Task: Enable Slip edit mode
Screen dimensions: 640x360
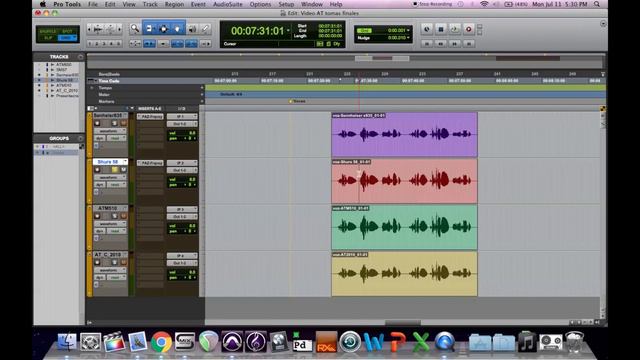Action: click(x=48, y=38)
